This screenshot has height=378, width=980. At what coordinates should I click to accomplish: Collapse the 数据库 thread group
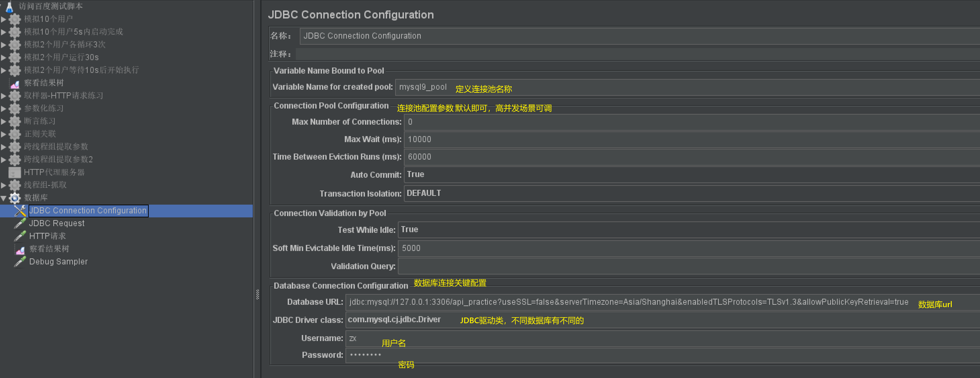(x=3, y=198)
